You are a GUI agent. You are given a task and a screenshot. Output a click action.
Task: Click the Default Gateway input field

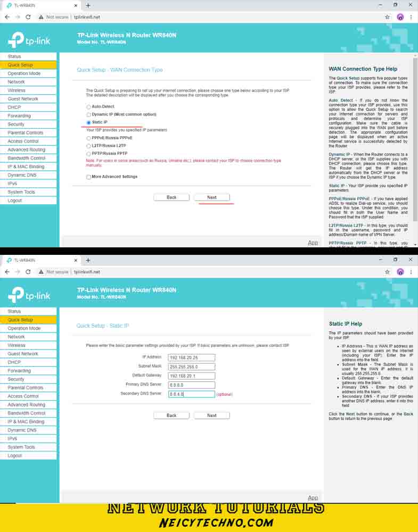click(x=192, y=376)
